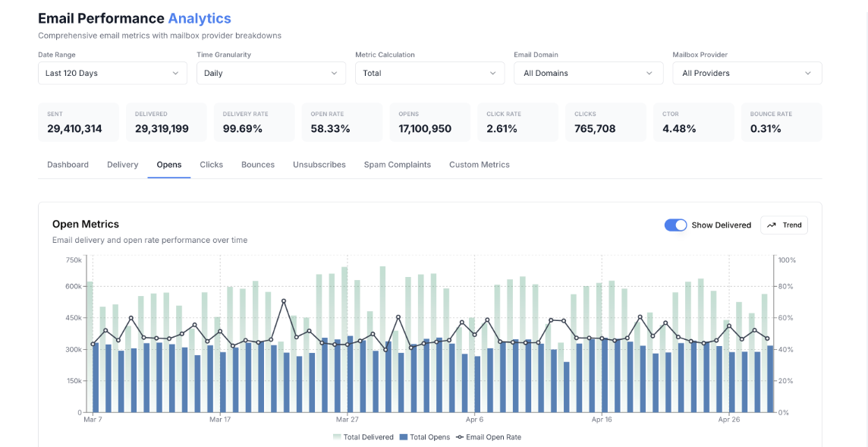
Task: Select the CLICKS 765,708 card
Action: point(606,122)
